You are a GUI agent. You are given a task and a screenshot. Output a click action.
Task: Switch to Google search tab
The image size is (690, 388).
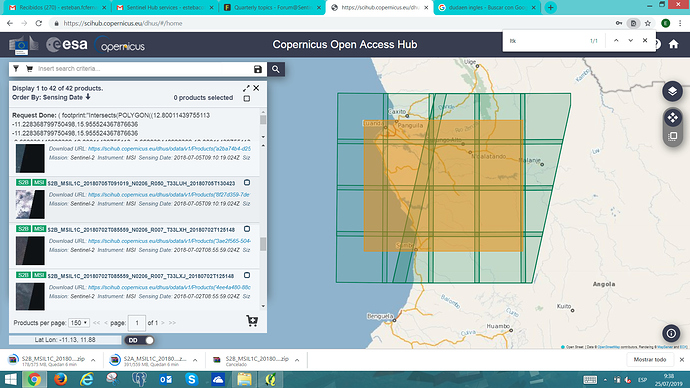point(488,7)
